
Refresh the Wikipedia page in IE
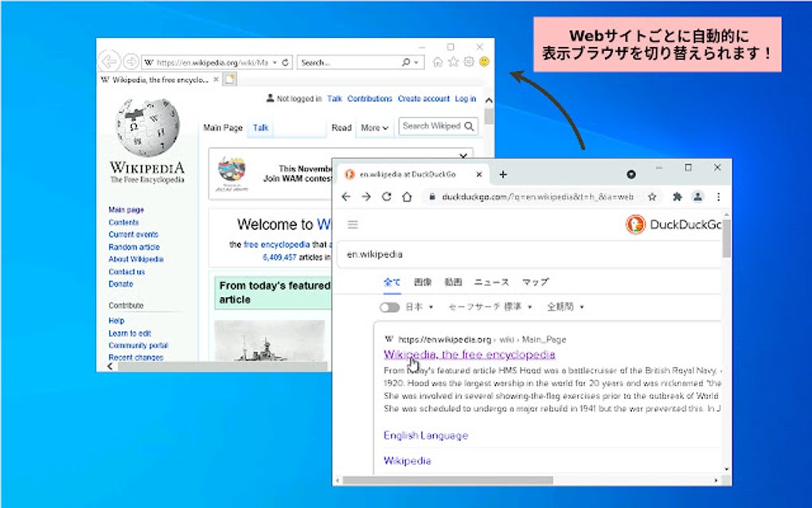[285, 63]
